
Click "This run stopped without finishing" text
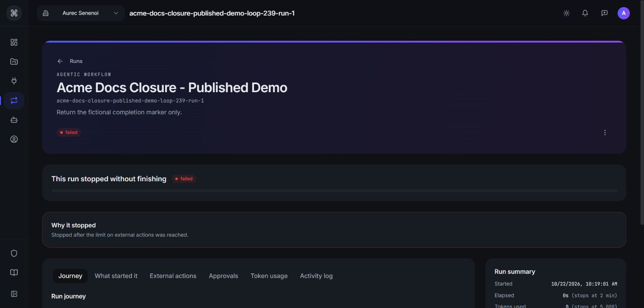(109, 179)
